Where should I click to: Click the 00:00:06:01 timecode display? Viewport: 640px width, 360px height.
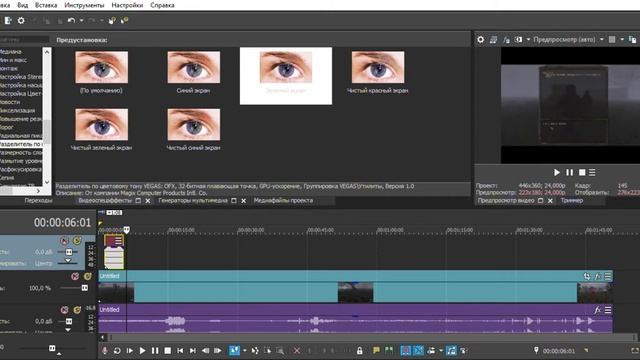pyautogui.click(x=62, y=222)
